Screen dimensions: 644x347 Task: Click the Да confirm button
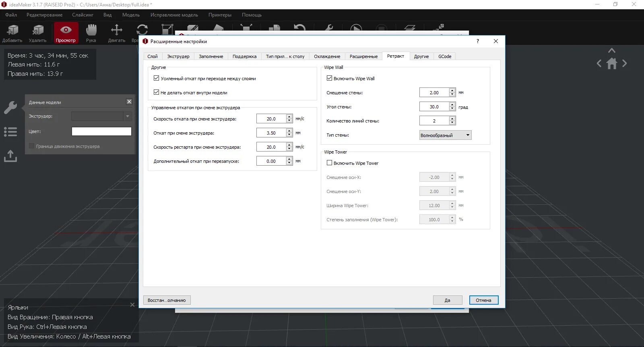[x=447, y=300]
